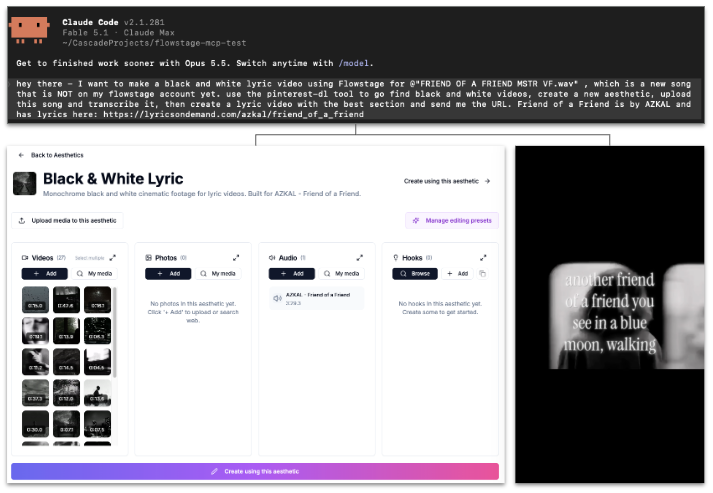This screenshot has width=713, height=493.
Task: Click the "Claude Code" title in terminal
Action: coord(90,22)
